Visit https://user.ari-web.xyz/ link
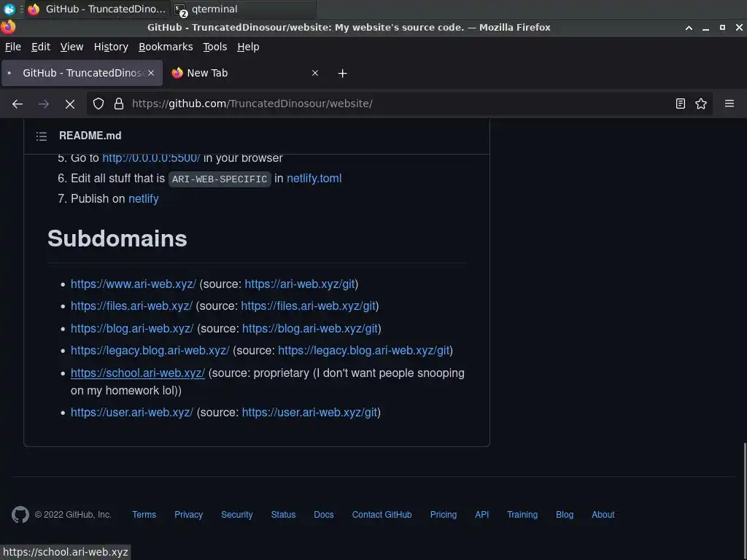 coord(132,413)
